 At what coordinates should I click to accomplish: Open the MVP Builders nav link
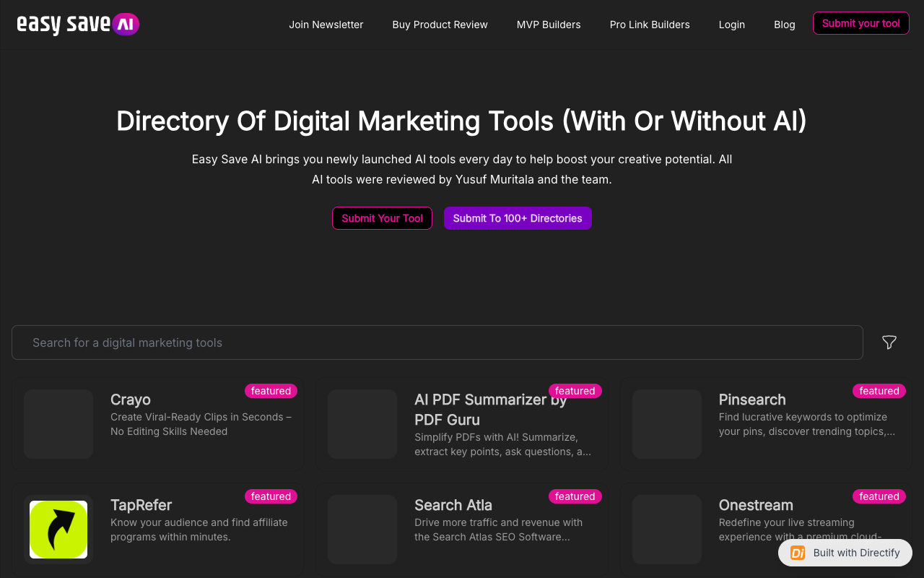(x=549, y=25)
